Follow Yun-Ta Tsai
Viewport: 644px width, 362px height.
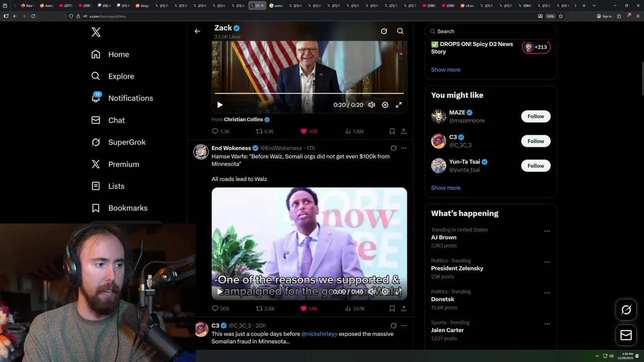(x=536, y=166)
